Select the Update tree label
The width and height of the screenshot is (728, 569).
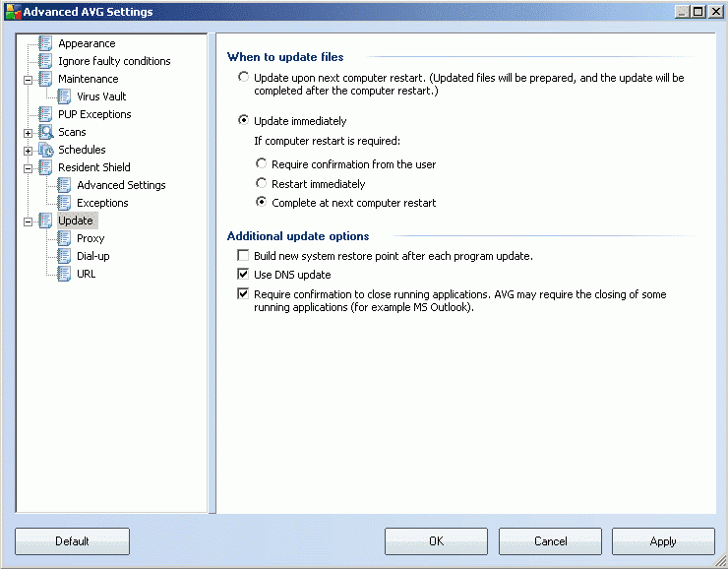pyautogui.click(x=76, y=221)
